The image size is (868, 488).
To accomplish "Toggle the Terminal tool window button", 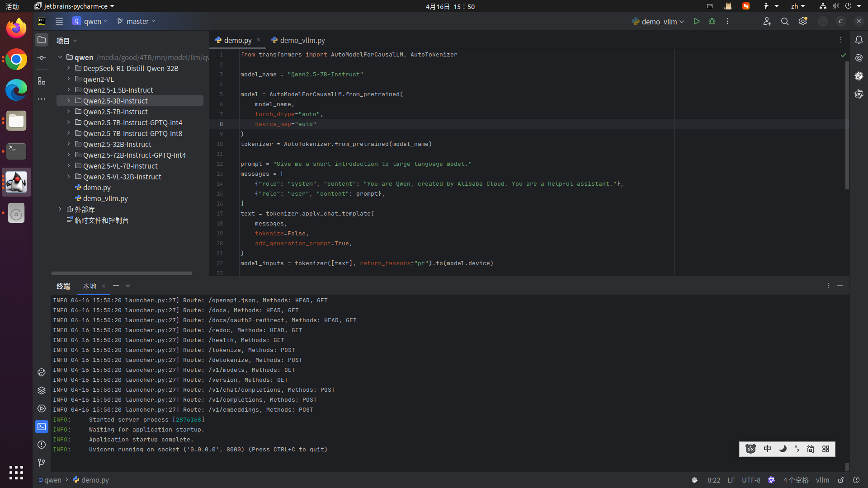I will 42,427.
